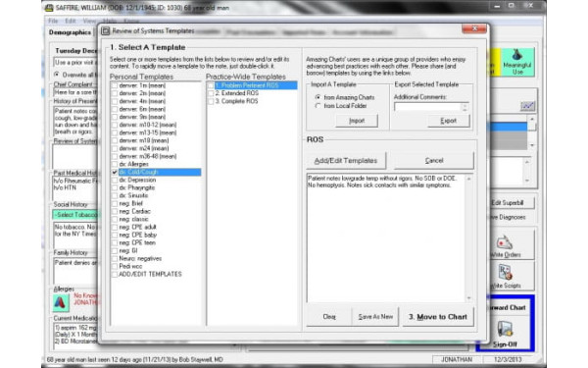588x368 pixels.
Task: Check the dx: Depression template checkbox
Action: click(x=115, y=181)
